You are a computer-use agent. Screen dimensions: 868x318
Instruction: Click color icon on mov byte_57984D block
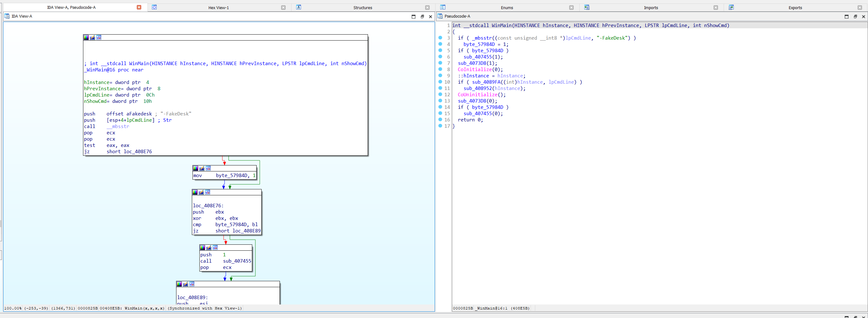point(195,168)
